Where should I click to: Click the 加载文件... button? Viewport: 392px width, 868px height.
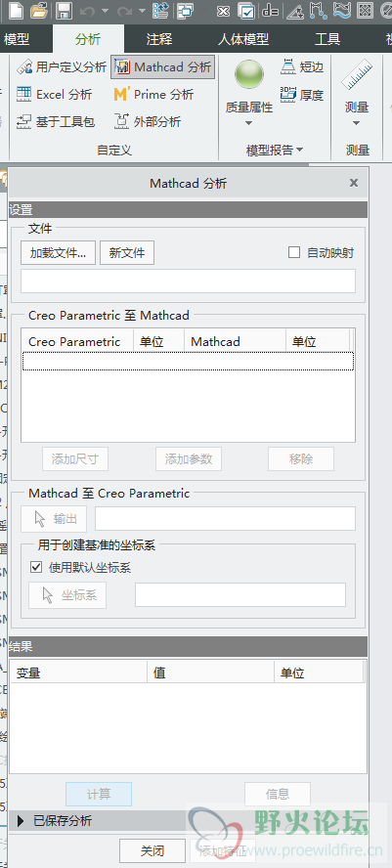pos(58,253)
